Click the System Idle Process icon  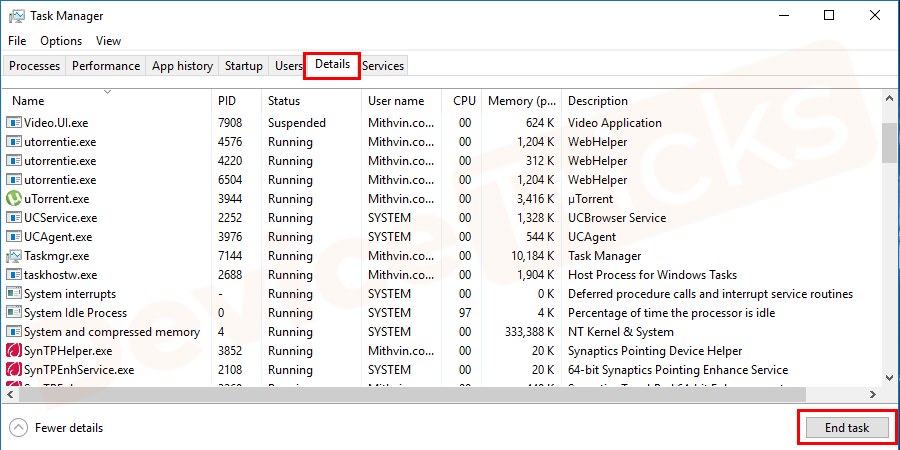click(13, 313)
